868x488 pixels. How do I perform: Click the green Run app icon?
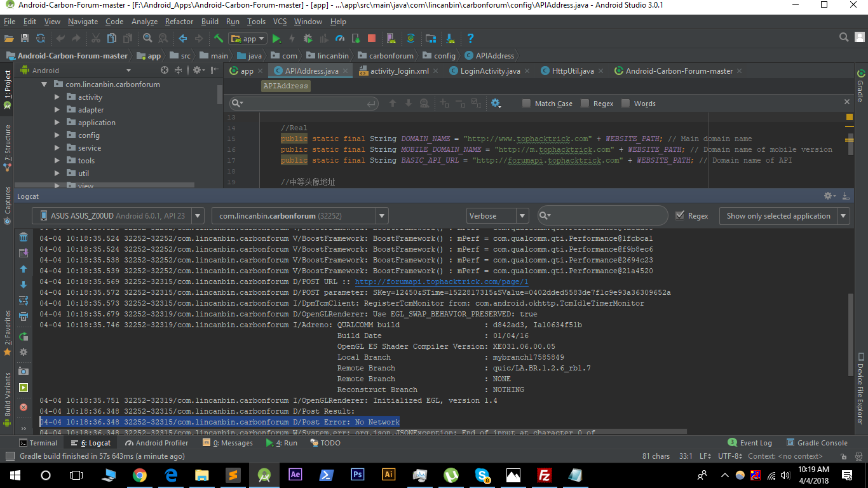276,38
